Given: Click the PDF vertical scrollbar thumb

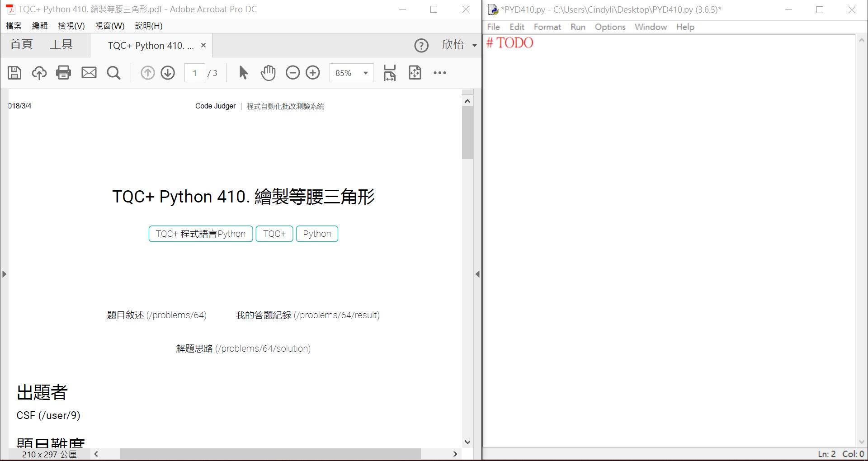Looking at the screenshot, I should point(467,133).
